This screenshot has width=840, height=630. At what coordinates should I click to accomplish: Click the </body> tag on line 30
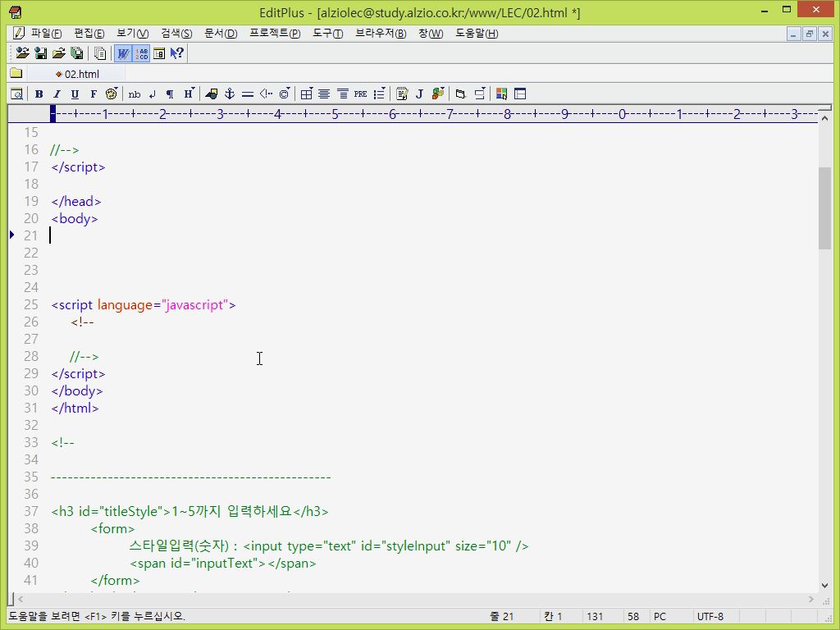point(77,391)
